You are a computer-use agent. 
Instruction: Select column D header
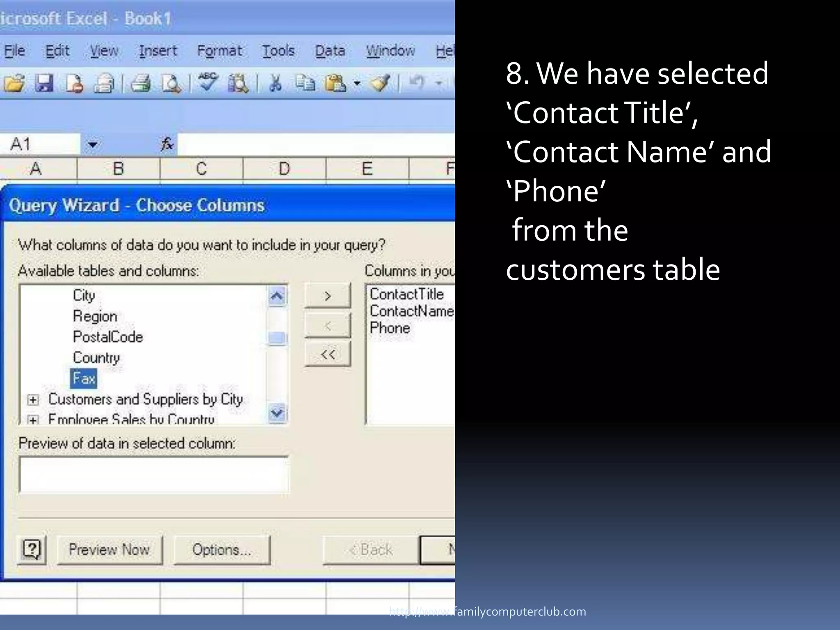[284, 169]
